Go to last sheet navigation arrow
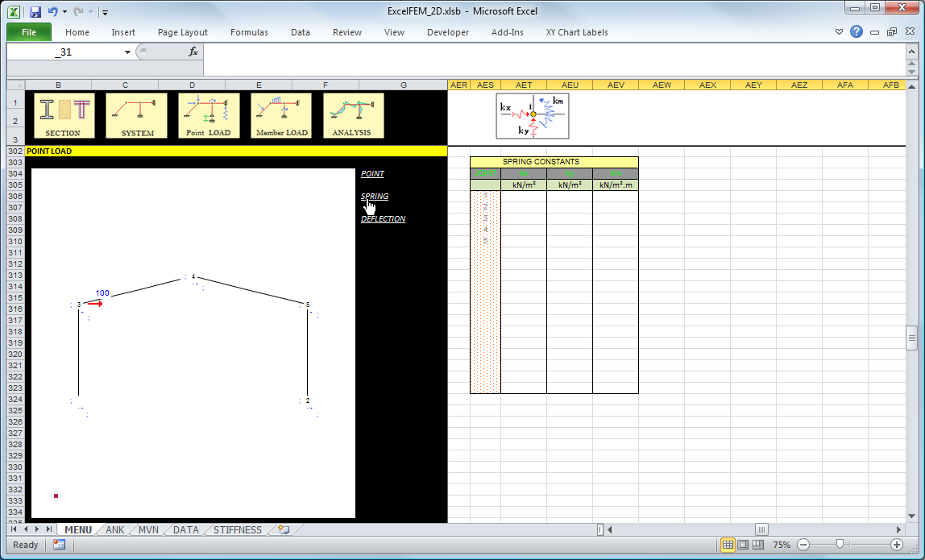This screenshot has height=560, width=925. (x=49, y=530)
